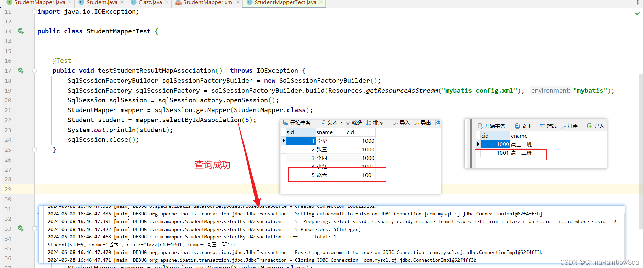
Task: Click 筛选 filter in student table toolbar
Action: pos(354,123)
